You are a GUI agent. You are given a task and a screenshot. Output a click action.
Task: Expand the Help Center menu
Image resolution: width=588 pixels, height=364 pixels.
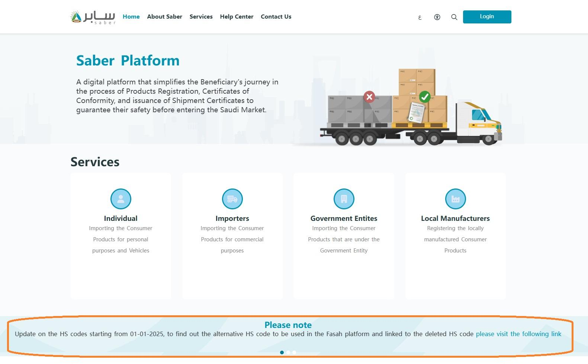tap(237, 17)
